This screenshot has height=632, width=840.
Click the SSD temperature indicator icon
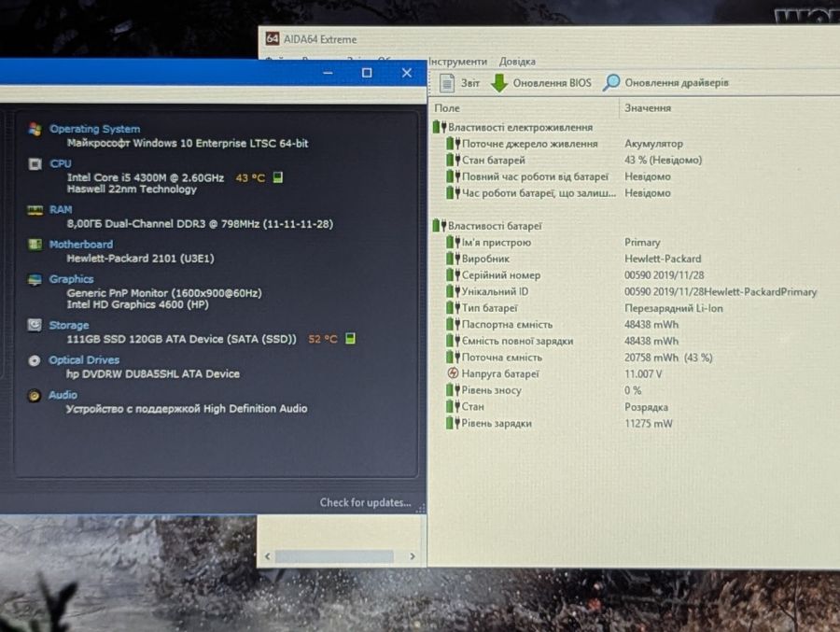(350, 338)
